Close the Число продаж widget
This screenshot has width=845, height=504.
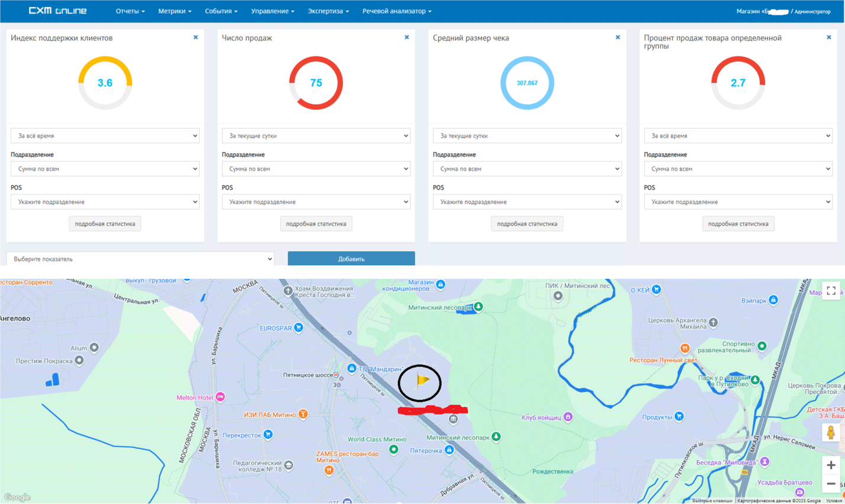[407, 37]
